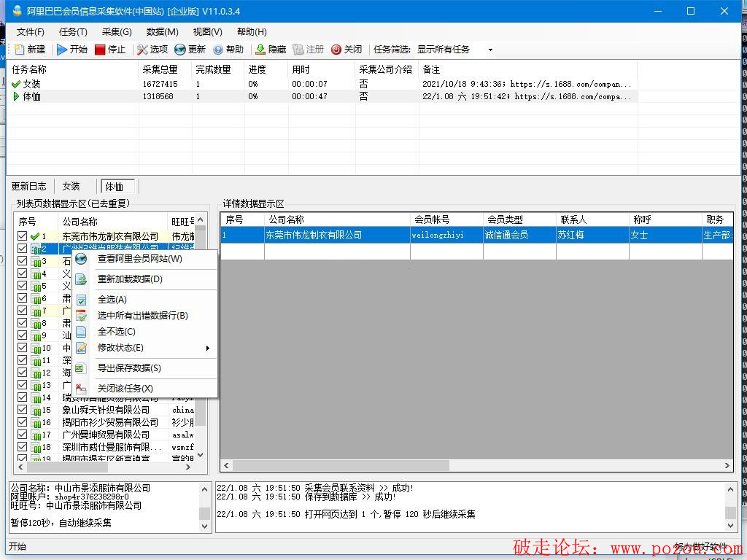Expand the 修改状态(E) submenu

(x=120, y=348)
